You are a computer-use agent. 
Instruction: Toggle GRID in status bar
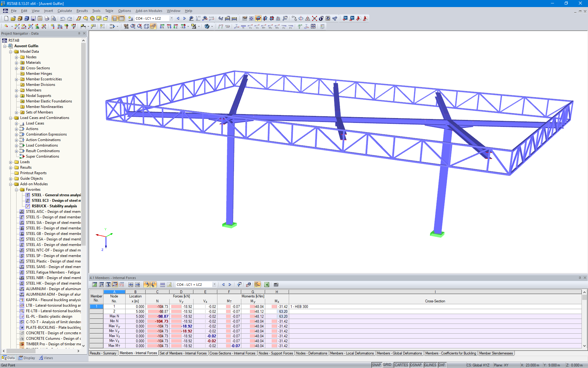click(x=387, y=365)
